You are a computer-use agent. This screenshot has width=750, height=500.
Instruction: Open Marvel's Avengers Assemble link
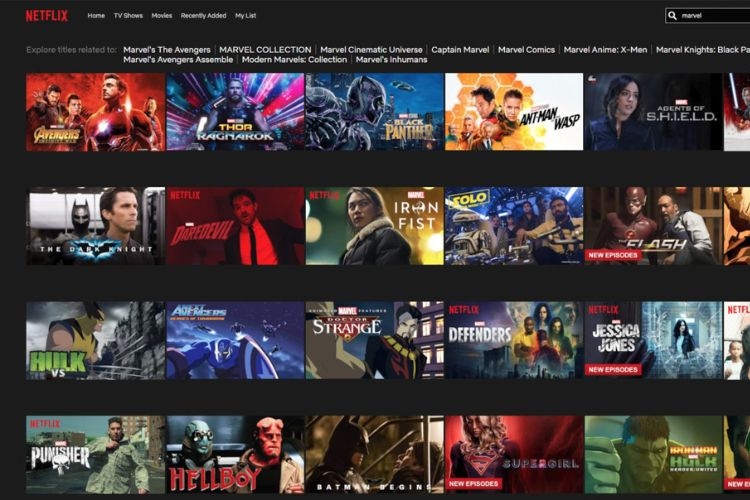tap(178, 60)
